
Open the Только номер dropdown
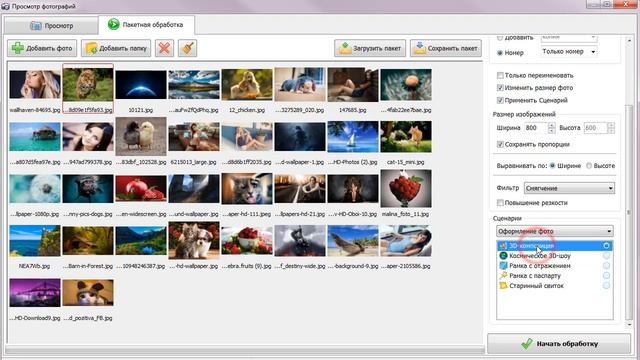tap(569, 52)
